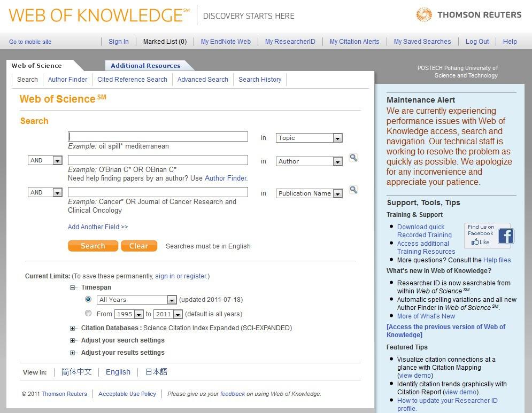Switch to the Additional Resources tab
532x413 pixels.
[145, 66]
